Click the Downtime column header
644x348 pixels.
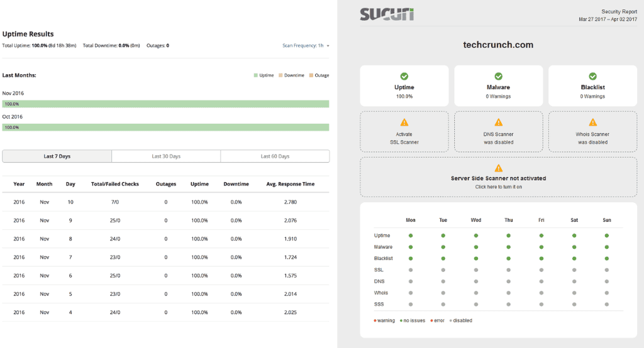236,184
